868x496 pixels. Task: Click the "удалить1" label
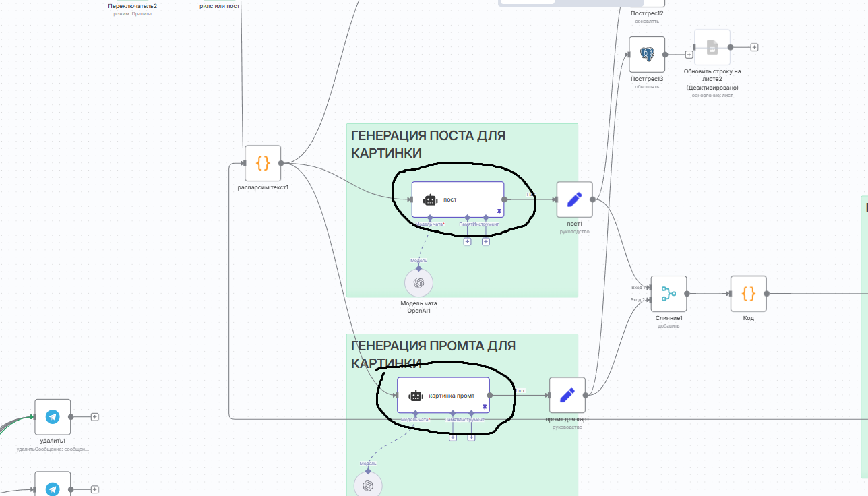pyautogui.click(x=53, y=441)
